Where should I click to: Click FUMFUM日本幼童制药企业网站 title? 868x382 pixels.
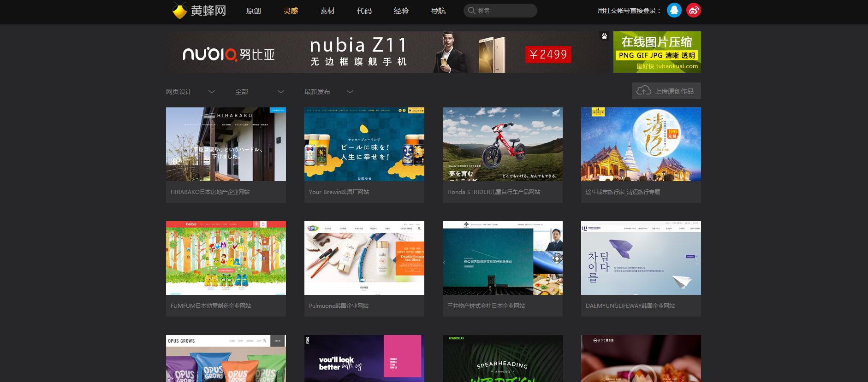(x=211, y=306)
